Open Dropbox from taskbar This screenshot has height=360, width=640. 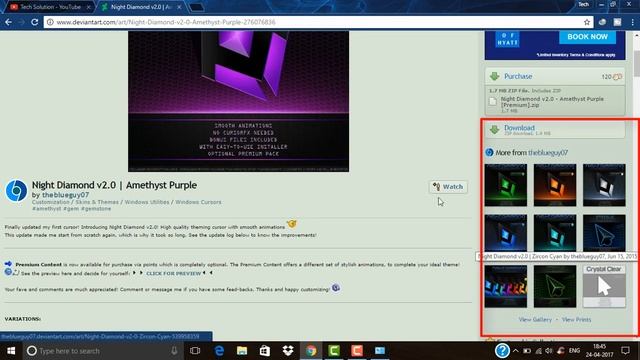[288, 351]
